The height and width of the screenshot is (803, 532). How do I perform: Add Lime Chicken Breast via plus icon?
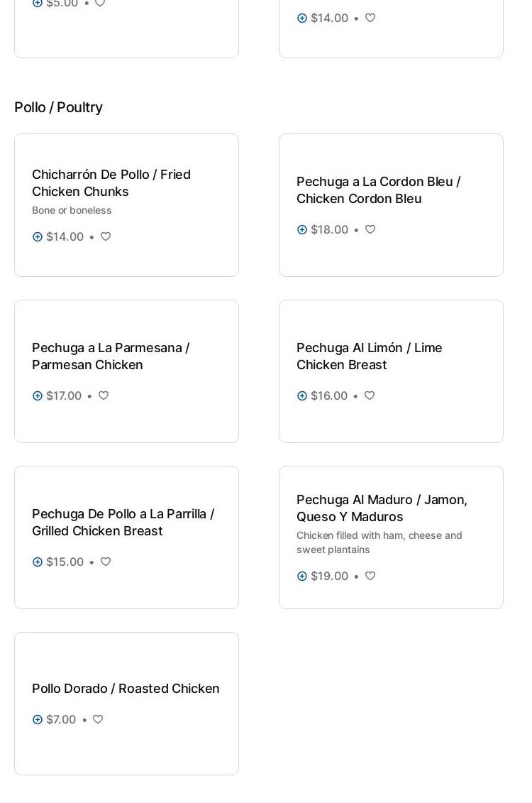[302, 395]
